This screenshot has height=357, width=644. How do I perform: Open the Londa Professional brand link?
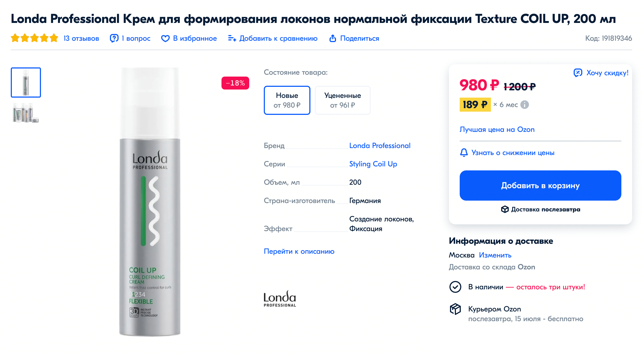(x=380, y=146)
